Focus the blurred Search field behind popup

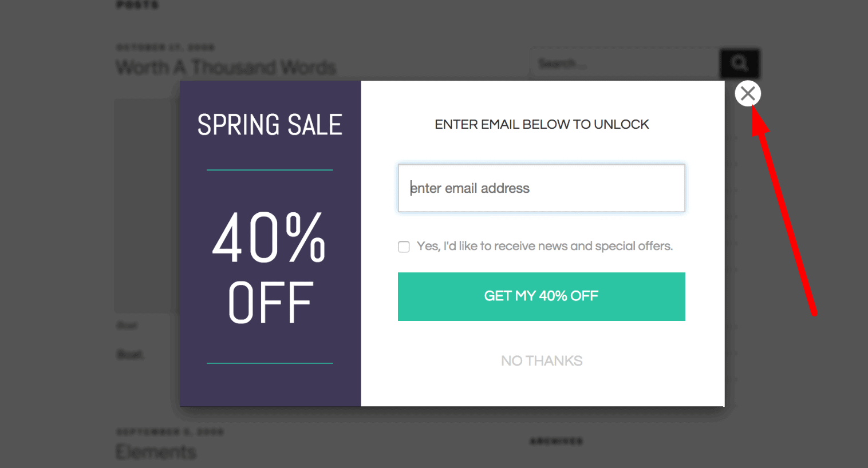point(624,64)
